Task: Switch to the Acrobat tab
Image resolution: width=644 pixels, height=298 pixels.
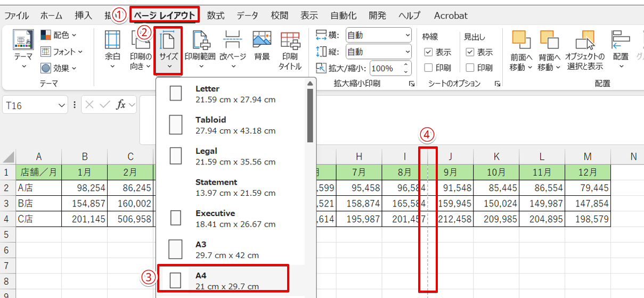Action: [x=451, y=15]
